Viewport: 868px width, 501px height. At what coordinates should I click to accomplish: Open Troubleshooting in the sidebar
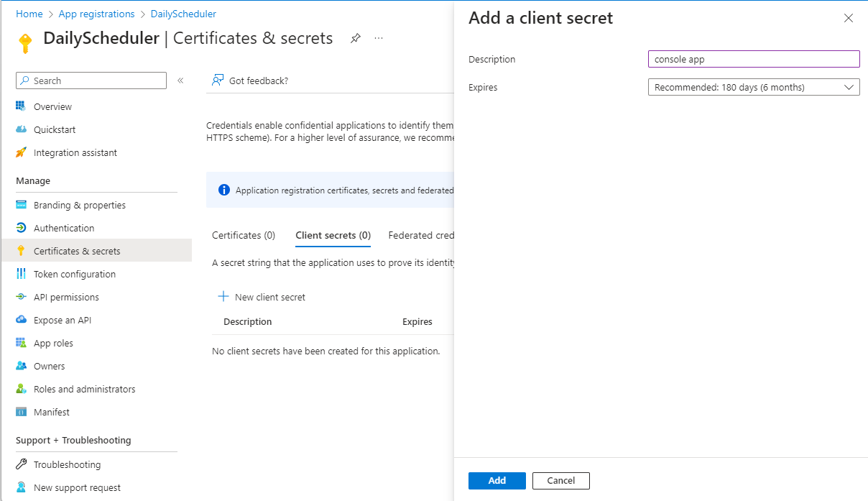67,464
